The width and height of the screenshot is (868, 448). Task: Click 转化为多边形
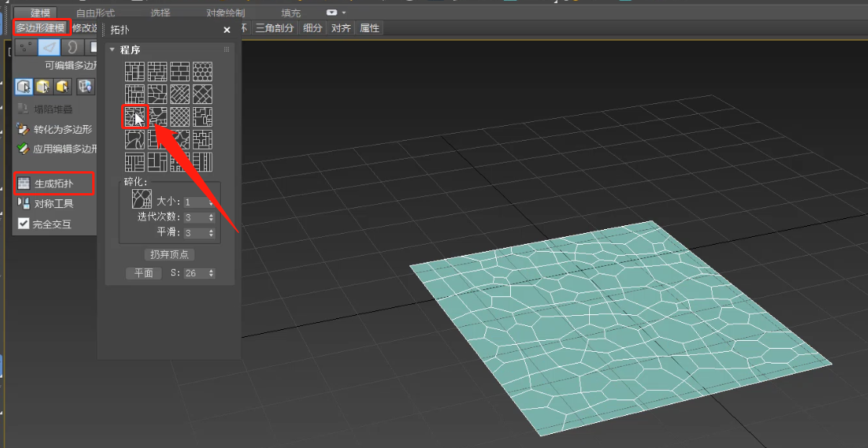click(54, 129)
